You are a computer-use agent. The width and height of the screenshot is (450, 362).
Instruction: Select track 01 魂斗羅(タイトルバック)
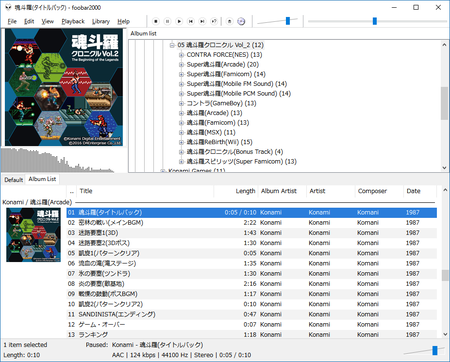point(252,213)
